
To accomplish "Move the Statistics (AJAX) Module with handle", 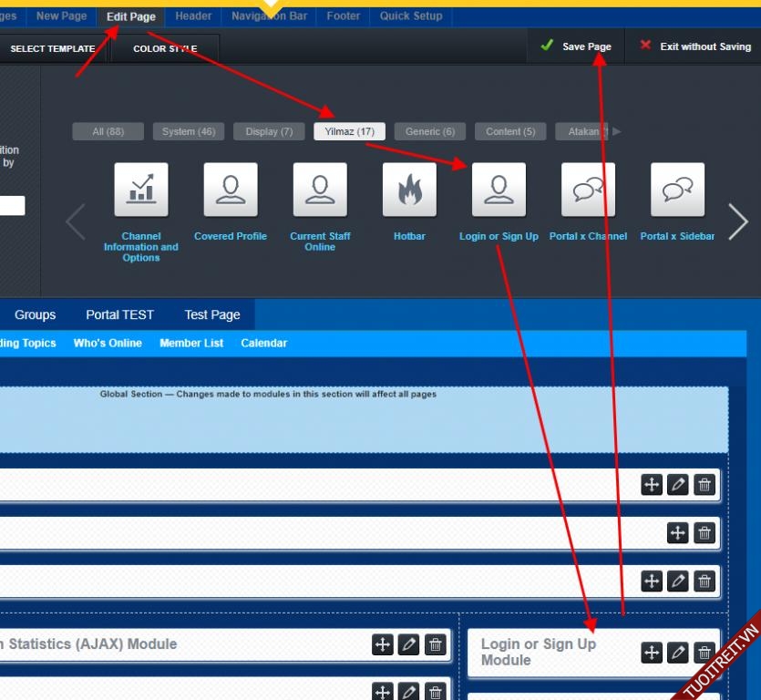I will click(383, 645).
